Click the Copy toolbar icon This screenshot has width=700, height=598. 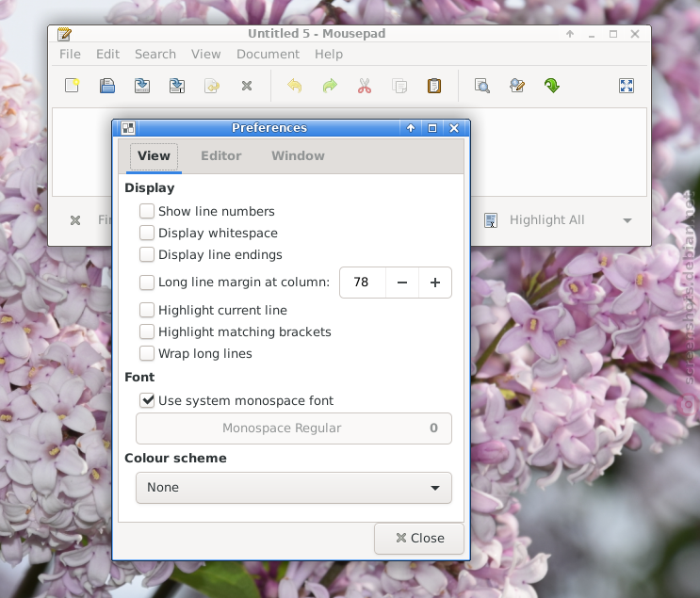(x=399, y=86)
